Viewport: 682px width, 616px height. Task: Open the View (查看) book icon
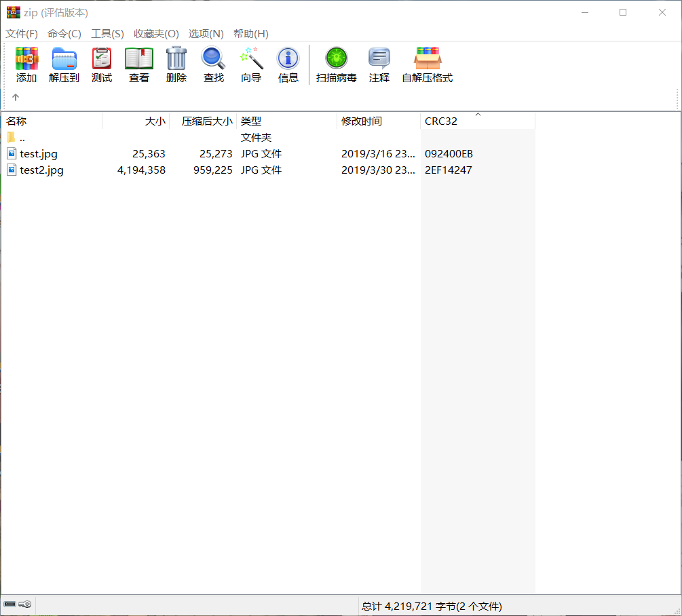pyautogui.click(x=139, y=58)
